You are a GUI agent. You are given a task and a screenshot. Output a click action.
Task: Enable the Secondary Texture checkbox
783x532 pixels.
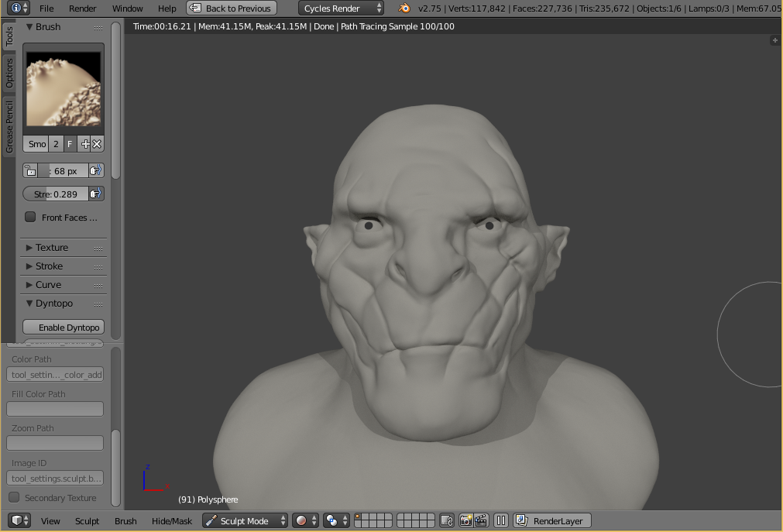click(14, 498)
